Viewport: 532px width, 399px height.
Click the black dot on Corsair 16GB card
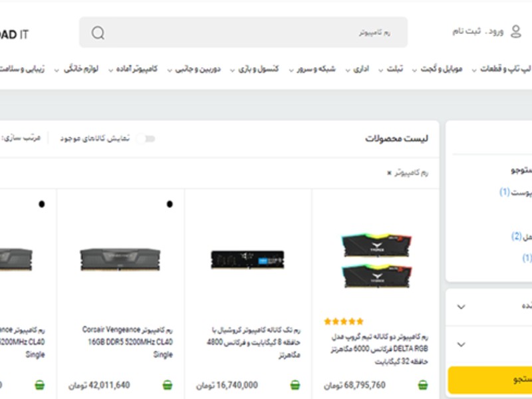click(170, 204)
